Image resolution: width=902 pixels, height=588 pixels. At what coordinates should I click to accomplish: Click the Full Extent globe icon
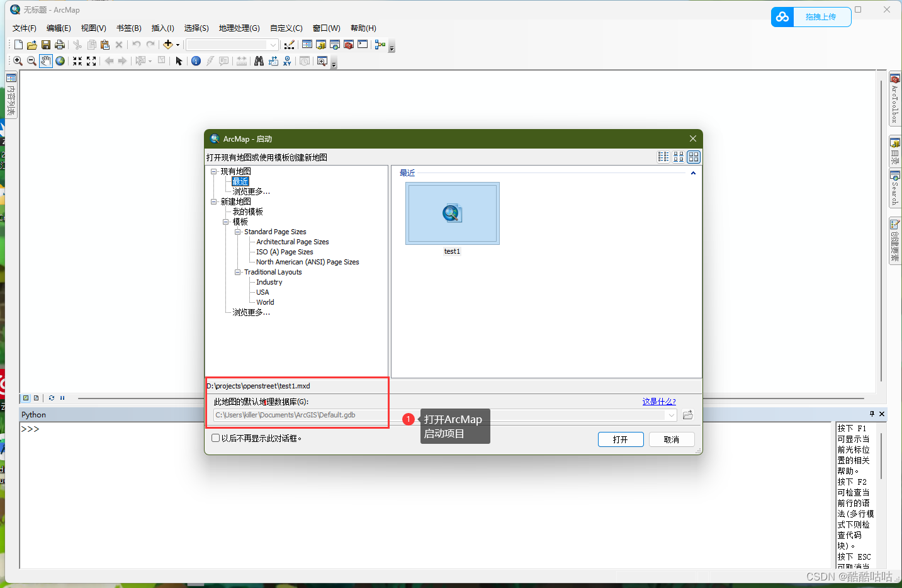[x=60, y=61]
